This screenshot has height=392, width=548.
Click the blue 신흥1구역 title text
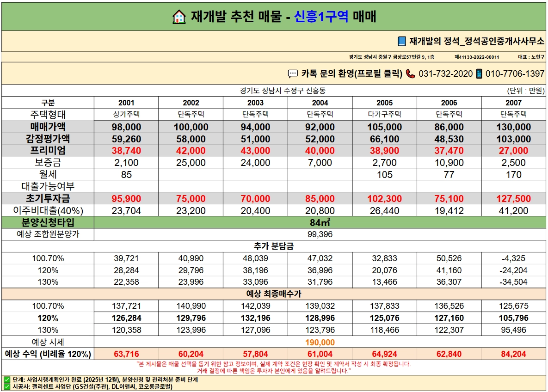pos(321,17)
